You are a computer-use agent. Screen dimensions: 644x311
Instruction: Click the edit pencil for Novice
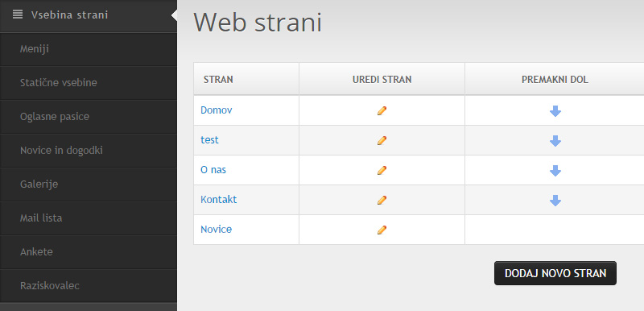382,230
